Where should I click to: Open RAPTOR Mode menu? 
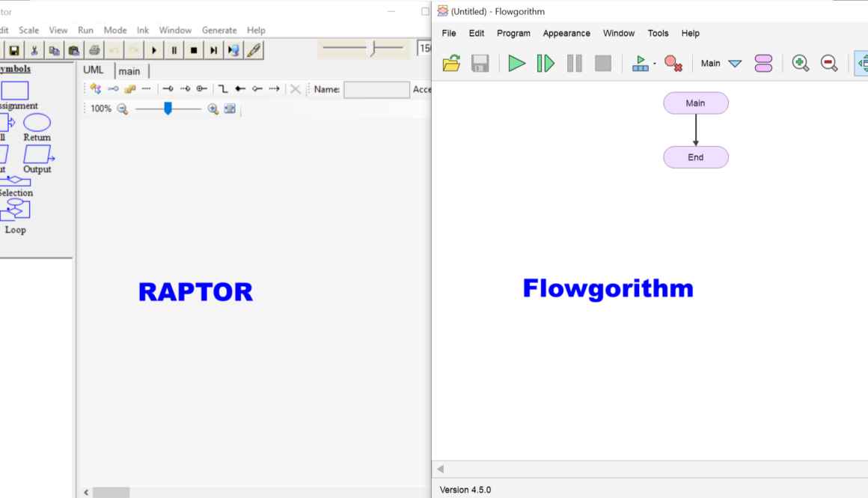[115, 30]
